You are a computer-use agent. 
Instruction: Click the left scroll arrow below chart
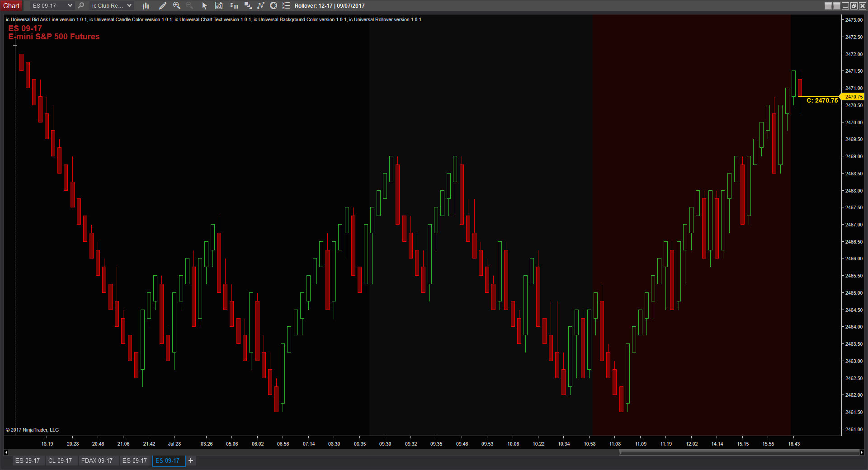(6, 452)
